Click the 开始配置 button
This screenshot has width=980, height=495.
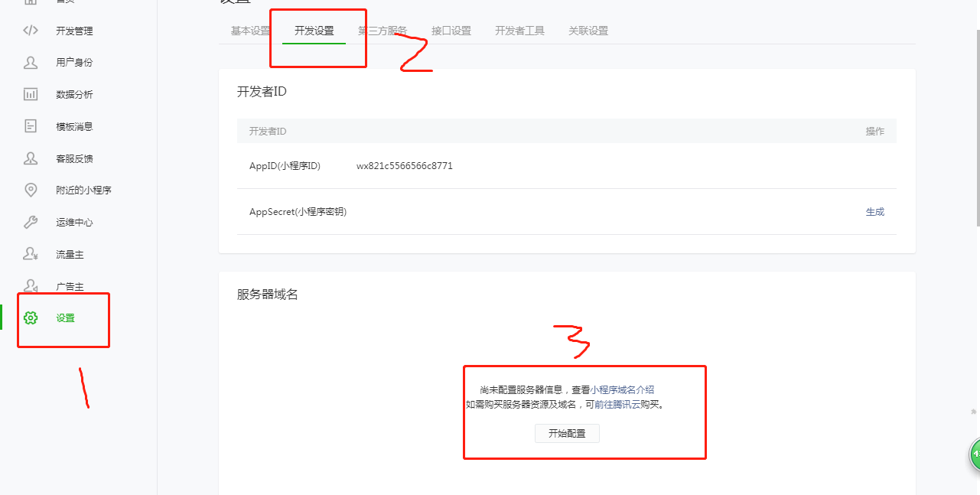pos(567,433)
